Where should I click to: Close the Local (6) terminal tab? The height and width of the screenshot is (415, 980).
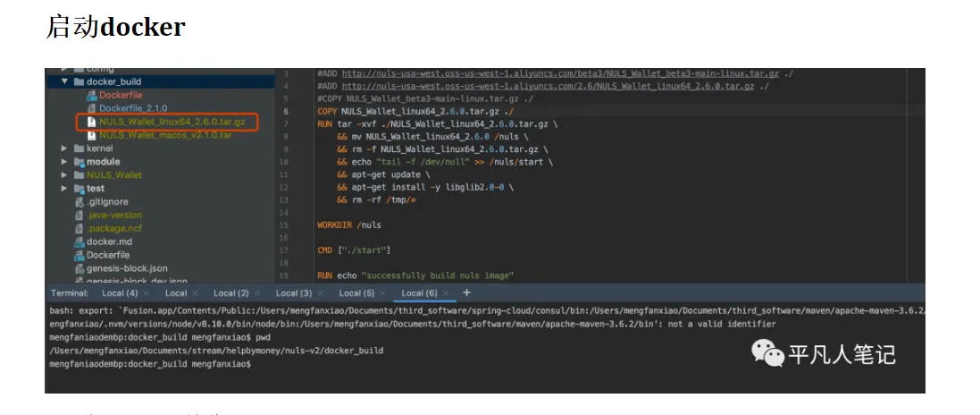coord(445,293)
